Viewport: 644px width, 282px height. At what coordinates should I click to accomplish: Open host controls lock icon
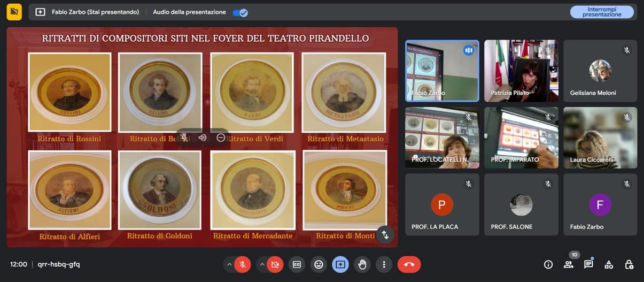coord(629,264)
